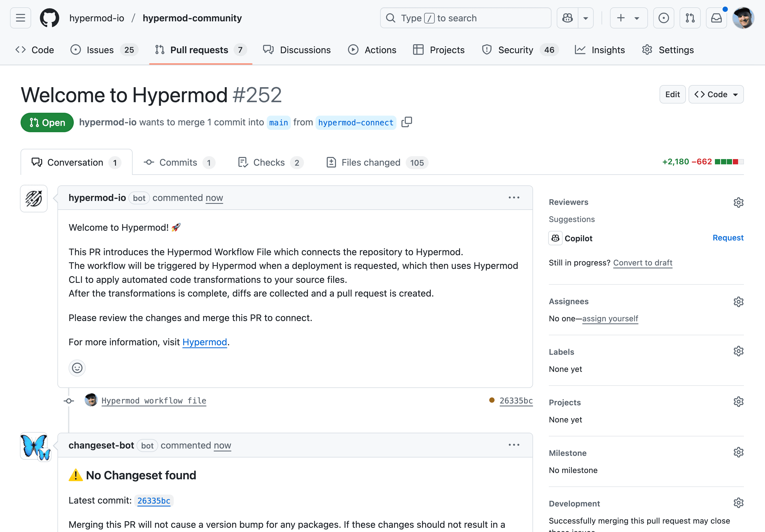Click the hypermod-io bot avatar
This screenshot has height=532, width=765.
point(34,198)
